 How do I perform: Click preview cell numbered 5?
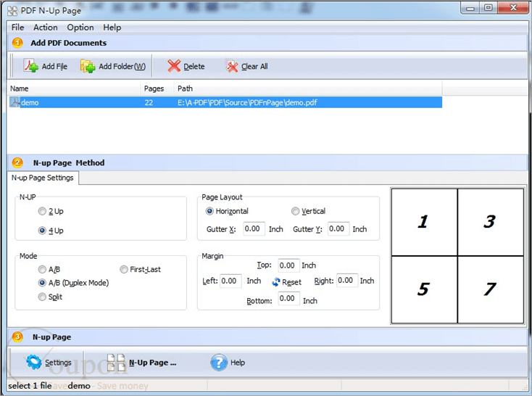click(x=425, y=289)
